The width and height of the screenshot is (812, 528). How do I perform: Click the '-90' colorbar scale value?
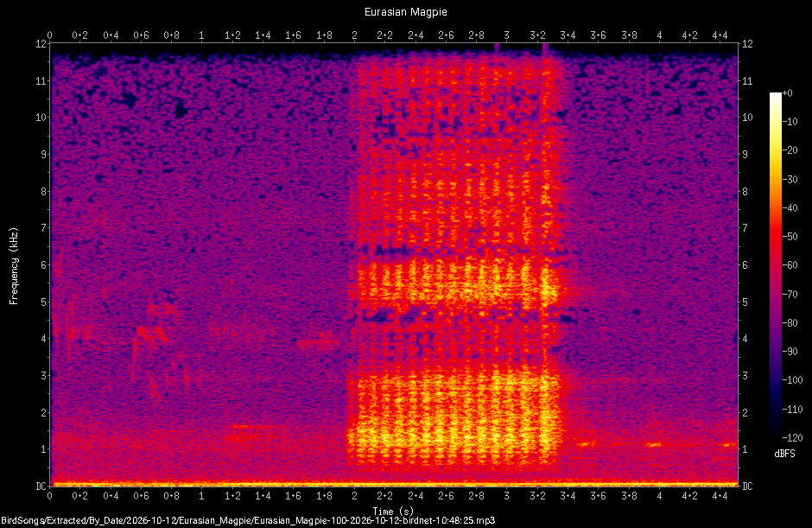(790, 352)
